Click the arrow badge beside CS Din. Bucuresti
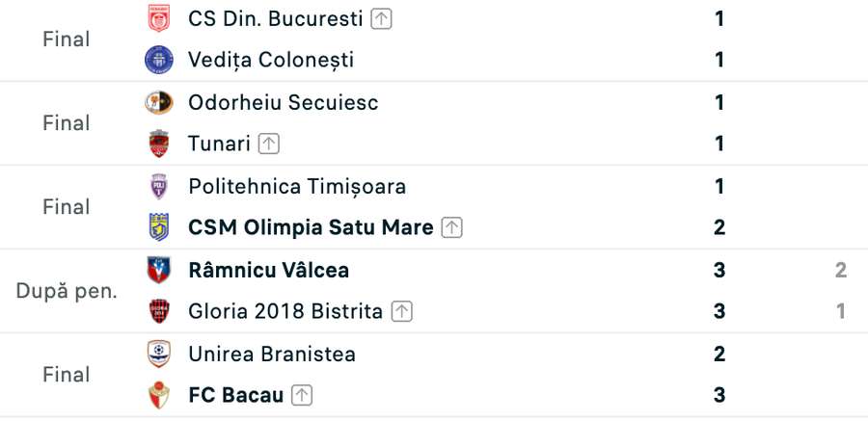Image resolution: width=868 pixels, height=421 pixels. click(381, 19)
